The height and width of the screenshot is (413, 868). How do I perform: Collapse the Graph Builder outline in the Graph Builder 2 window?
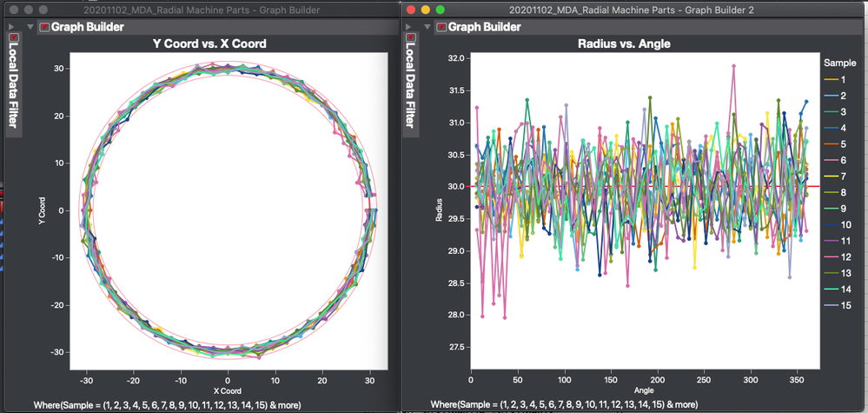pyautogui.click(x=427, y=27)
